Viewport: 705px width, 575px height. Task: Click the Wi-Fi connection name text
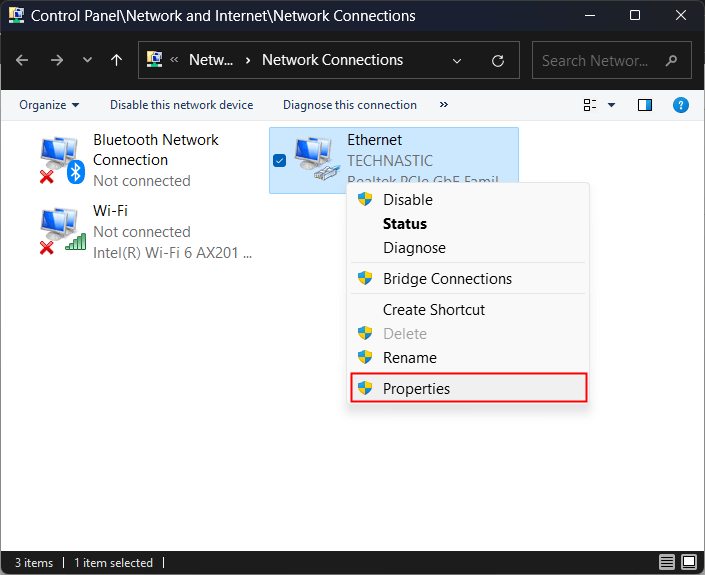coord(110,210)
